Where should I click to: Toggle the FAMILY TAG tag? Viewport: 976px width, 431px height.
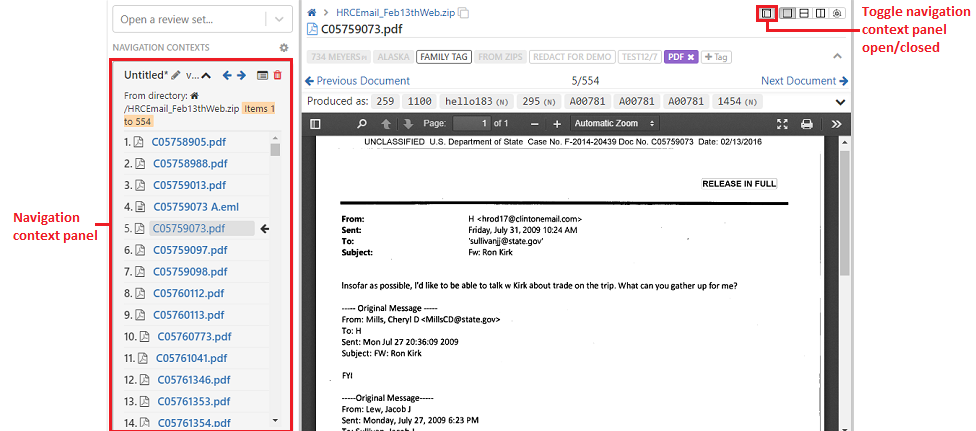(x=444, y=57)
